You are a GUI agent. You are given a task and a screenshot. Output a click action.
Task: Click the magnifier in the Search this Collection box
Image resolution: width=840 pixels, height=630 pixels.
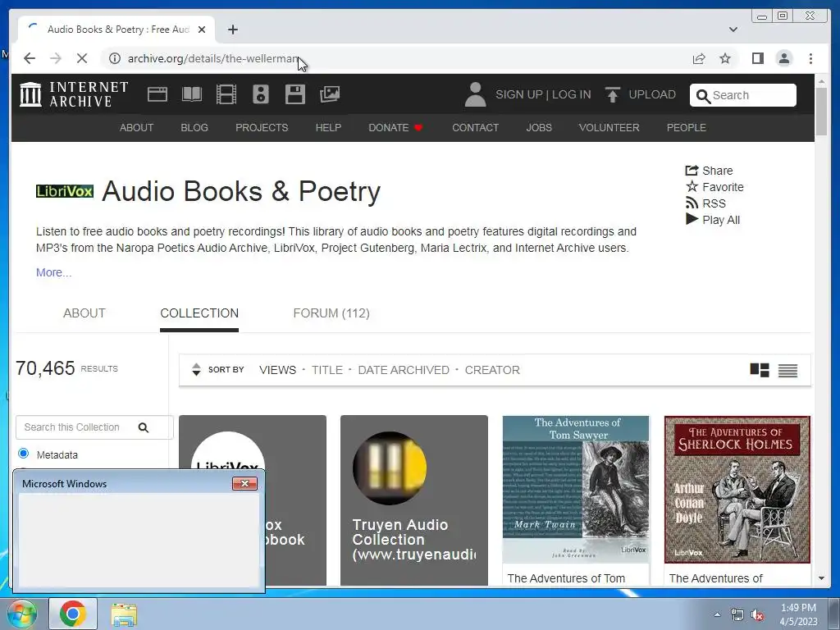[143, 427]
